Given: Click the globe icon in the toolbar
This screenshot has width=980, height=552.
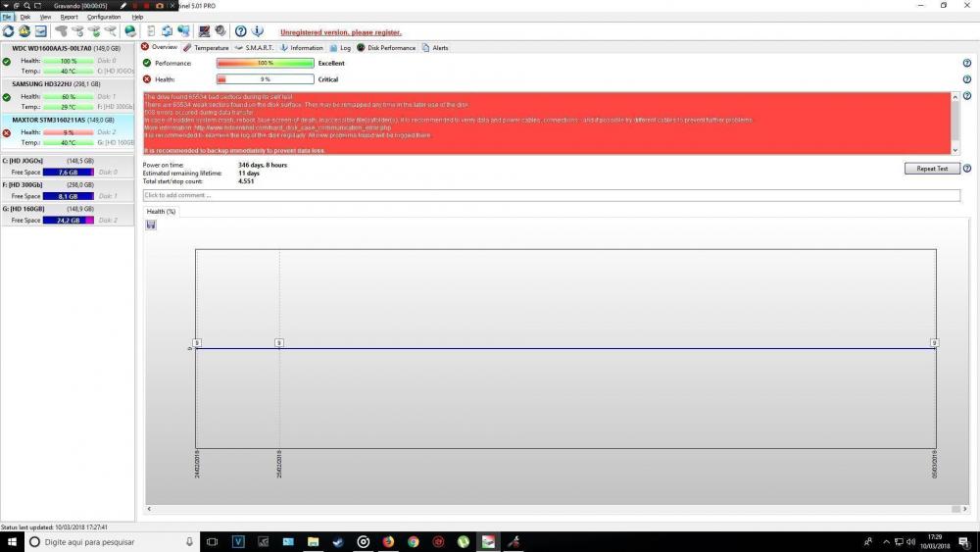Looking at the screenshot, I should tap(130, 31).
